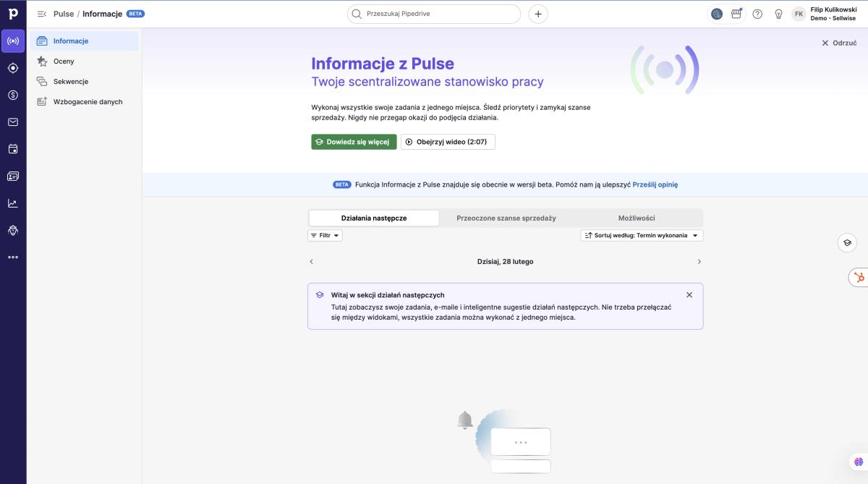Open learning cap floating button on right
The image size is (868, 484).
[847, 243]
